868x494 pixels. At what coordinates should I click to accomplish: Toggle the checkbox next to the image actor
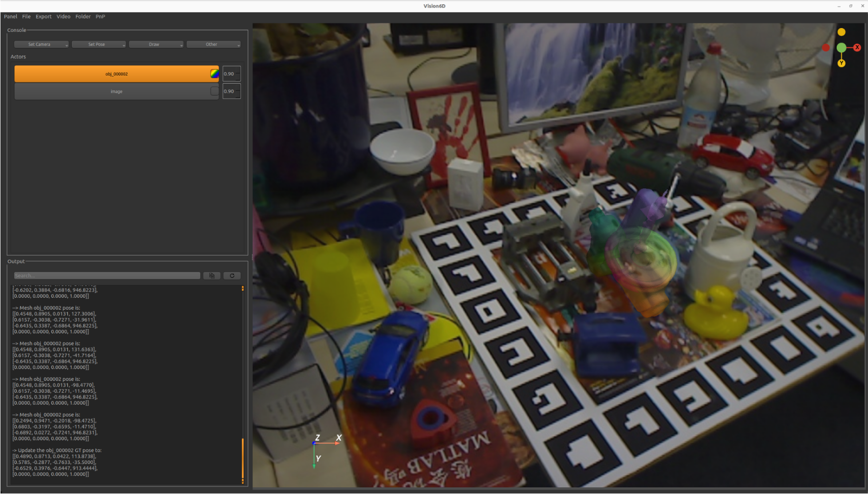[215, 91]
